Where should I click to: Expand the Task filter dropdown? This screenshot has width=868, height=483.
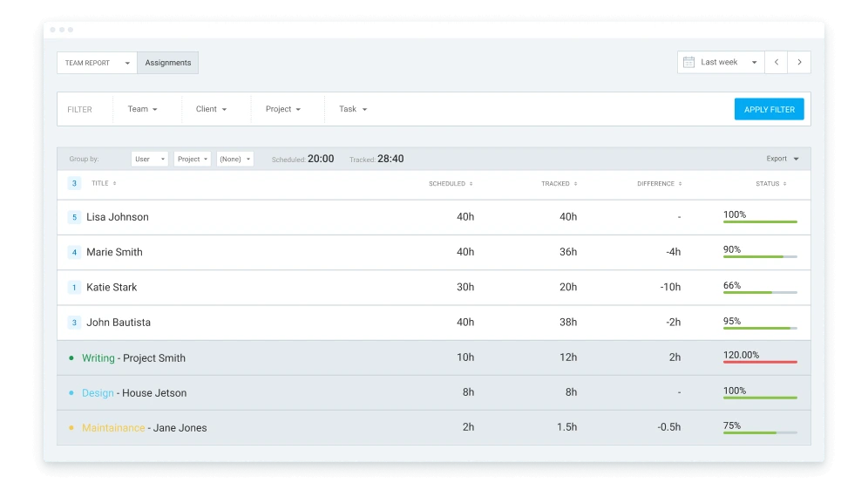coord(353,109)
